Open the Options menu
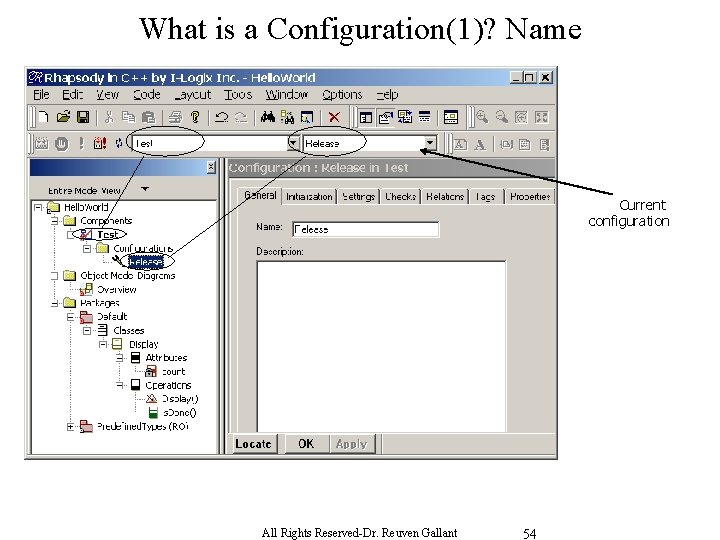The image size is (720, 540). point(342,95)
